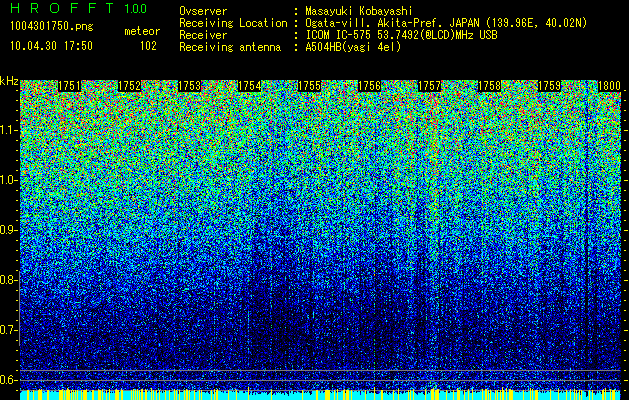Click the Receiving Location label
The width and height of the screenshot is (629, 400).
pyautogui.click(x=233, y=23)
